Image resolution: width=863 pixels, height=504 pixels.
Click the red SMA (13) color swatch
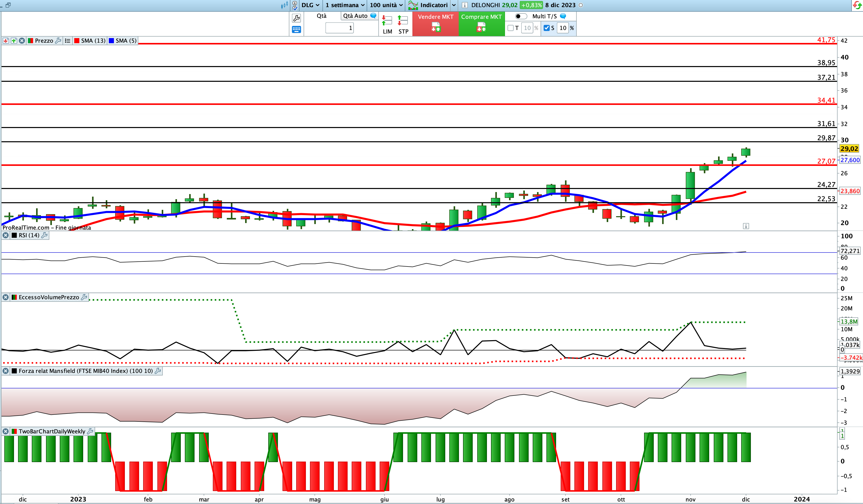point(77,41)
